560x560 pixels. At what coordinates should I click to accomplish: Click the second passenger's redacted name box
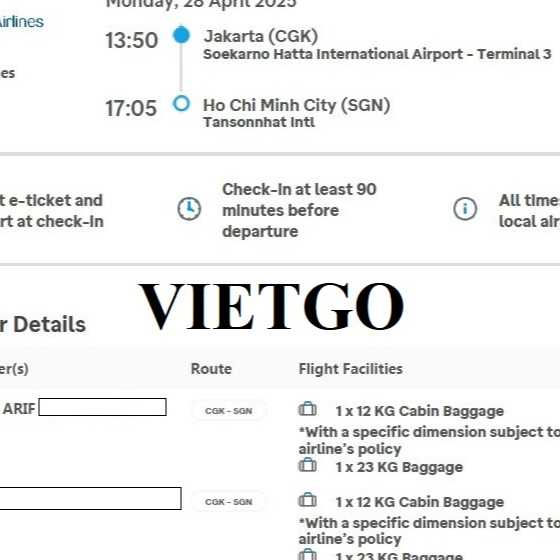pos(90,498)
